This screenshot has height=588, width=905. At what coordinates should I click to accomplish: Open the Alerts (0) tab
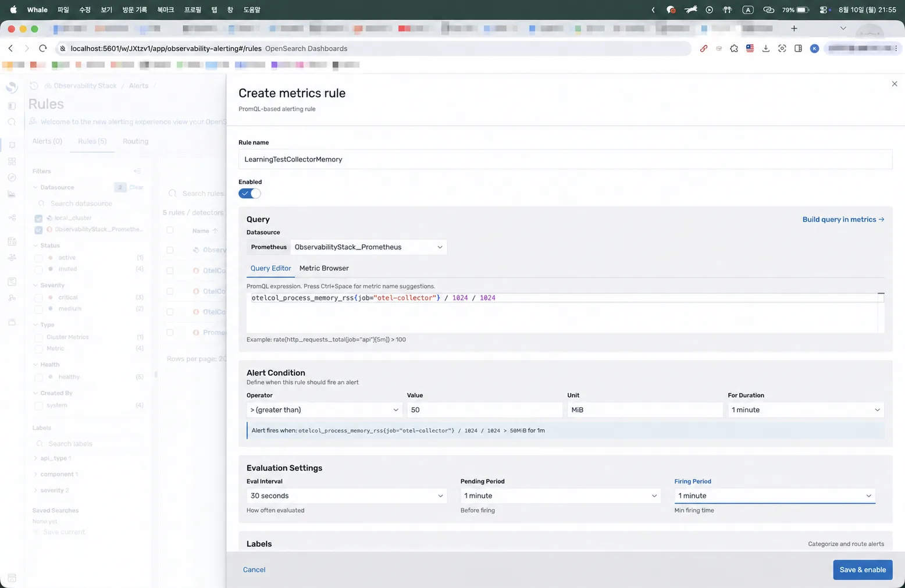click(x=47, y=141)
